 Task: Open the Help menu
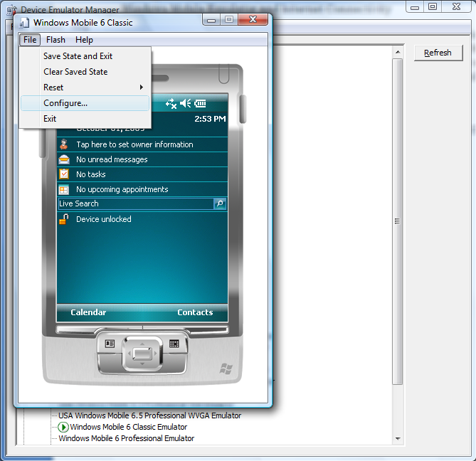[x=84, y=40]
